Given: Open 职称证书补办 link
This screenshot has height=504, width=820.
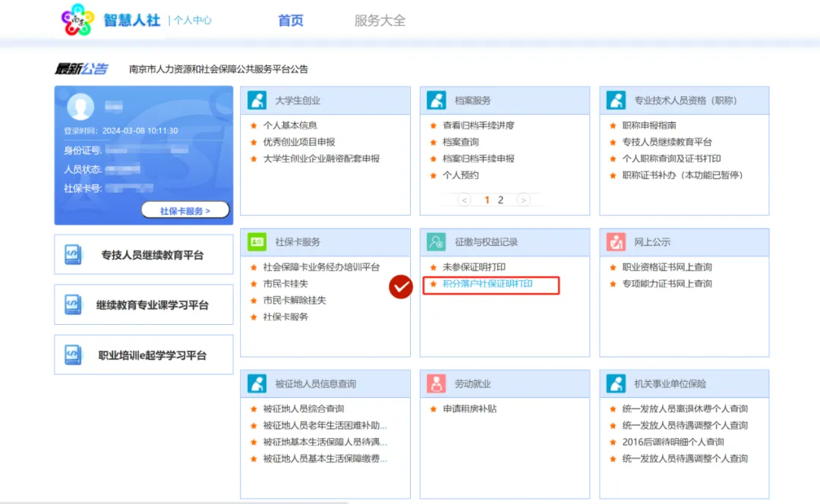Looking at the screenshot, I should (683, 175).
